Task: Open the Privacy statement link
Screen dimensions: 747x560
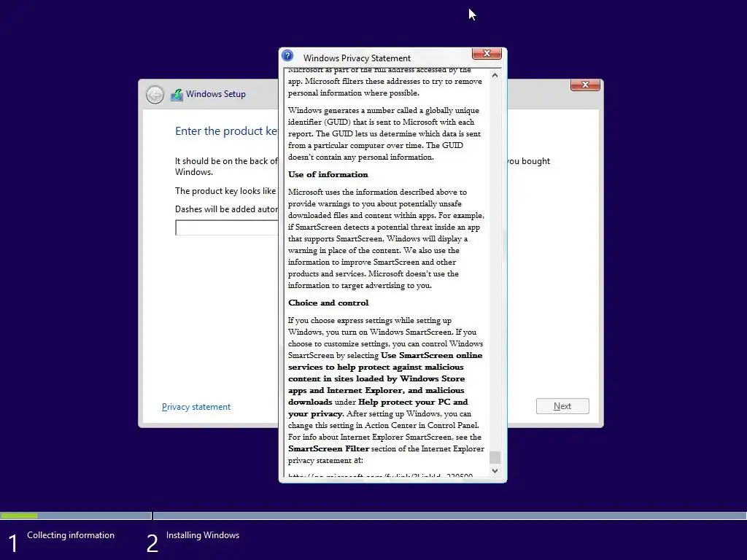Action: click(196, 407)
